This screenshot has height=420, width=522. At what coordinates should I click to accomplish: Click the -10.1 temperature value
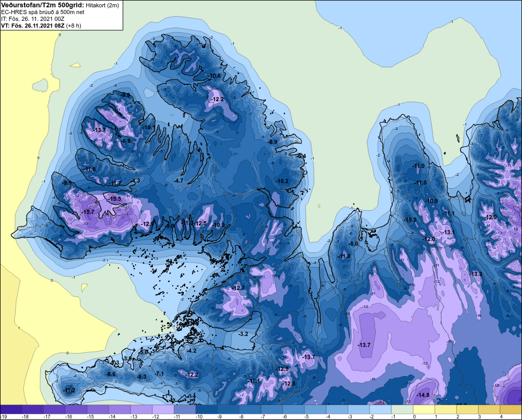(149, 127)
